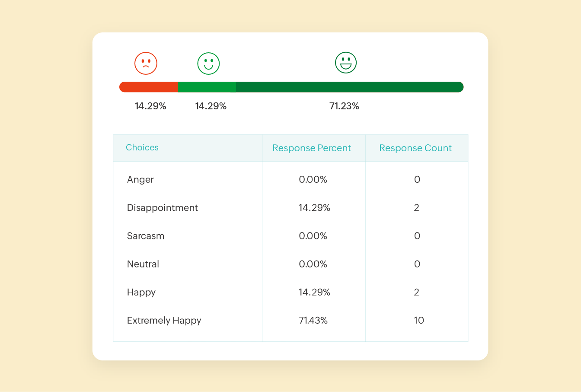581x392 pixels.
Task: Click the red segment of the rating bar
Action: (149, 87)
